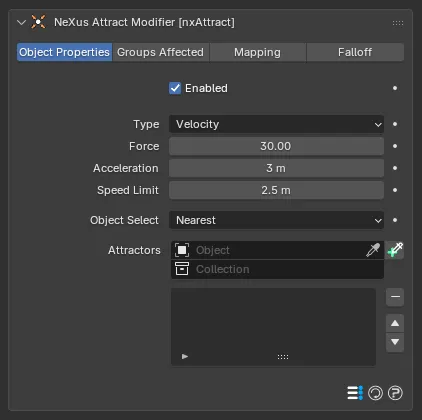Click the animate dot beside Speed Limit
Screen dimensions: 422x420
(x=395, y=190)
